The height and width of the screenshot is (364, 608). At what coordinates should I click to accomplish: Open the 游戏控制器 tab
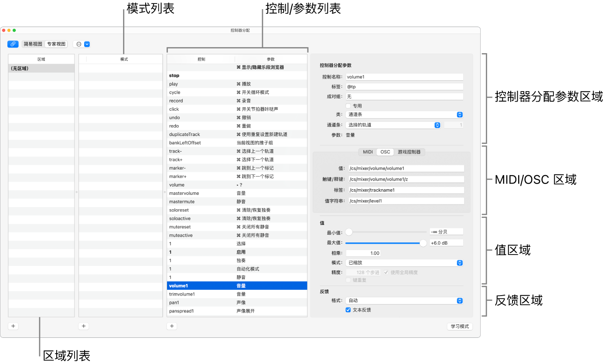pos(409,152)
